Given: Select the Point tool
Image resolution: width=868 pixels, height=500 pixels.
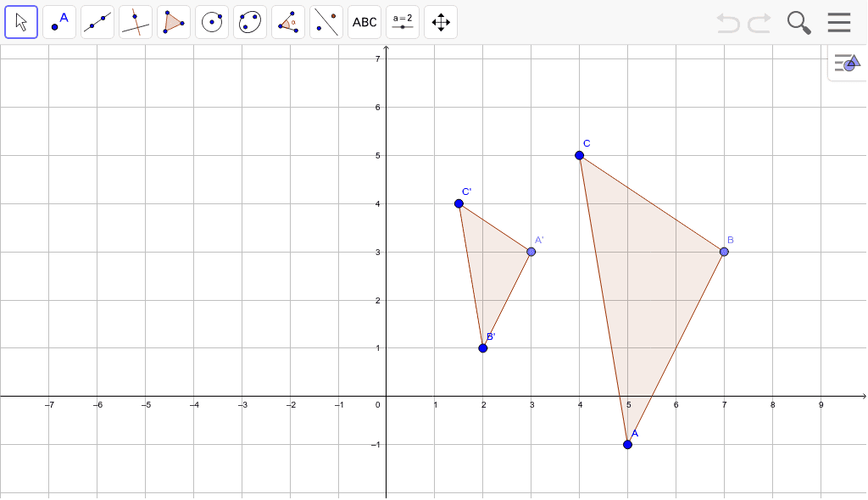Looking at the screenshot, I should [59, 22].
